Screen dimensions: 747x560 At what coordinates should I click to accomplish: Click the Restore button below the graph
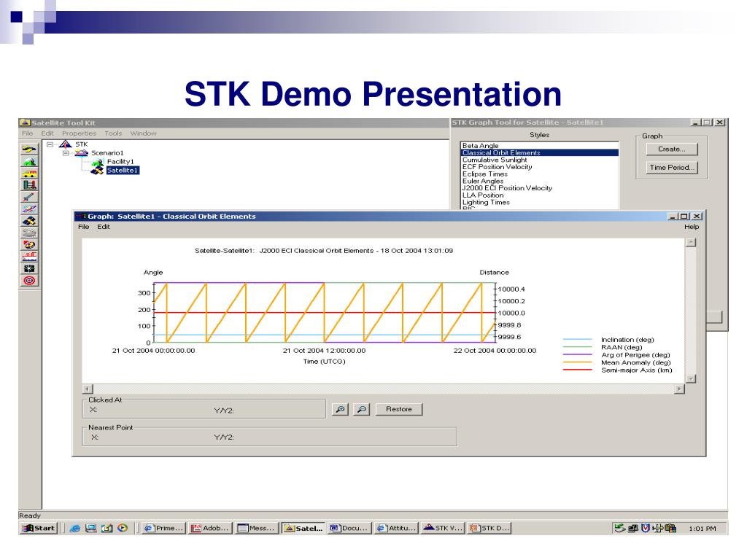click(399, 410)
